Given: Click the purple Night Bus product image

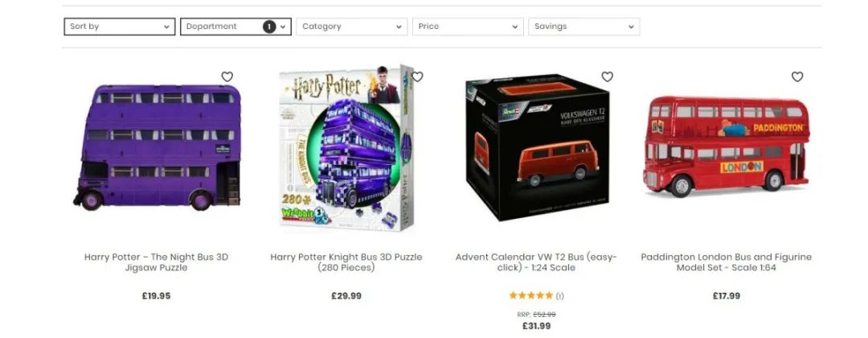Looking at the screenshot, I should point(158,147).
